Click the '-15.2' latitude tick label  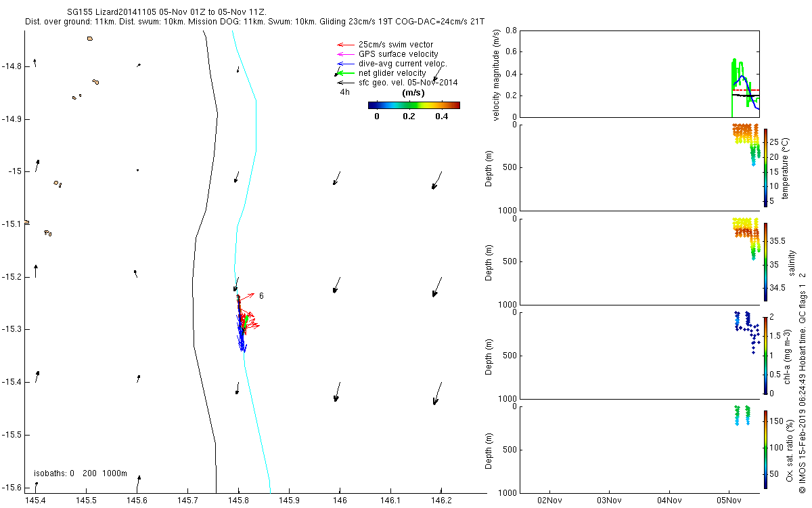12,277
